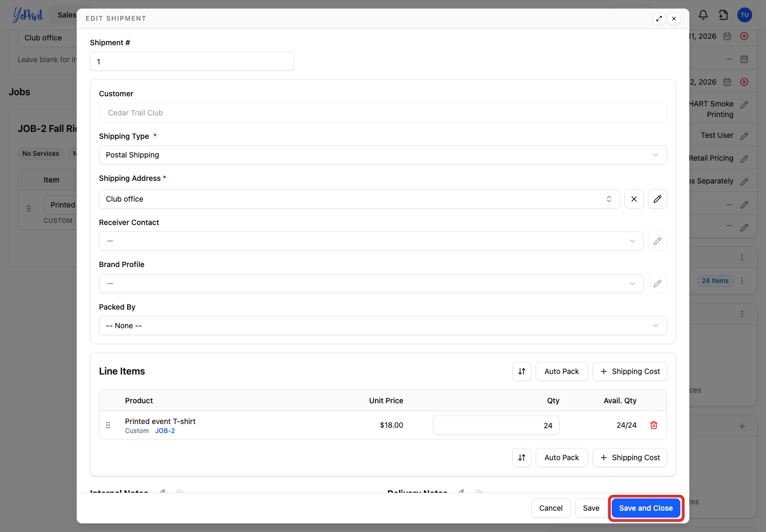766x532 pixels.
Task: Select the 24/24 available quantity value
Action: [x=627, y=425]
